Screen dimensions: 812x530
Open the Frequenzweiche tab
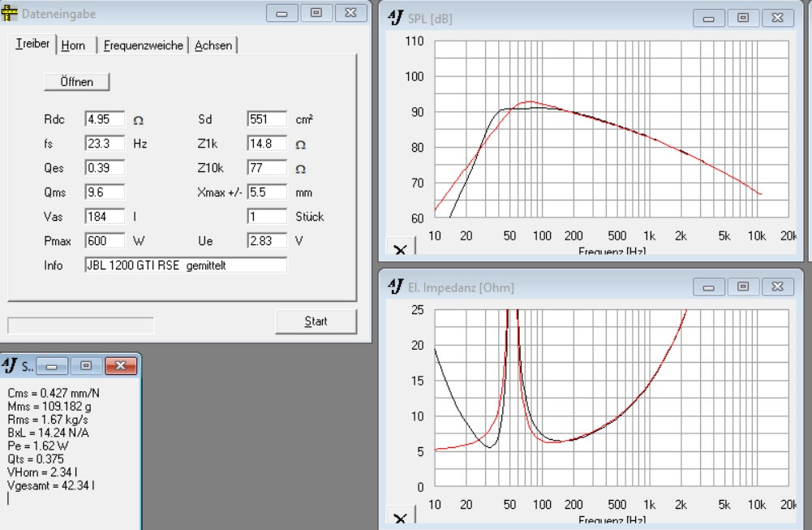click(x=143, y=45)
